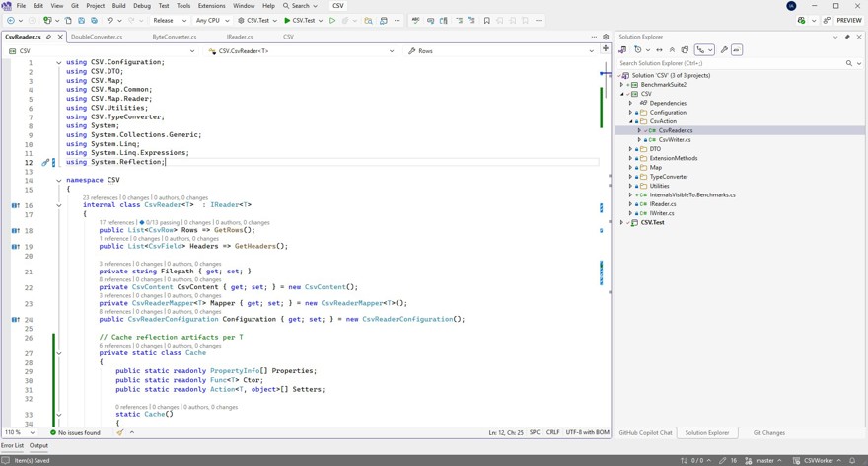This screenshot has height=466, width=868.
Task: Click Sync with Active Document icon in Solution Explorer
Action: tap(660, 49)
